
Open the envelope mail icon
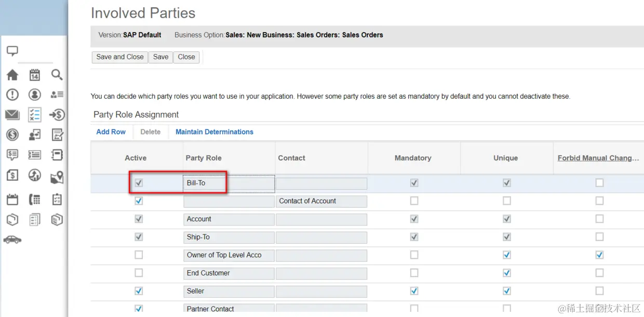[12, 115]
